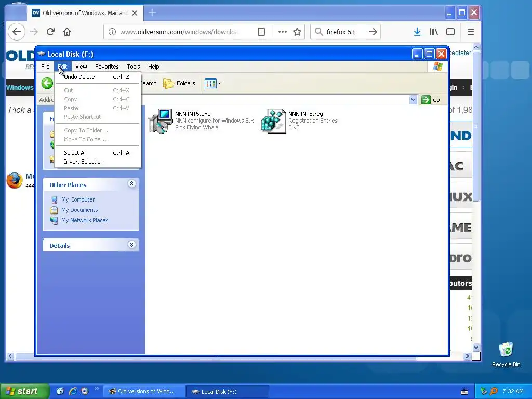This screenshot has width=532, height=399.
Task: Bookmark page with star icon
Action: pyautogui.click(x=297, y=32)
